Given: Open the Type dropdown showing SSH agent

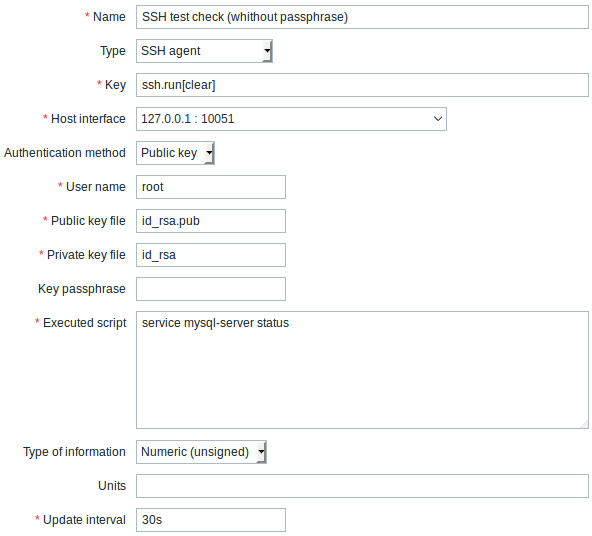Looking at the screenshot, I should (x=204, y=51).
